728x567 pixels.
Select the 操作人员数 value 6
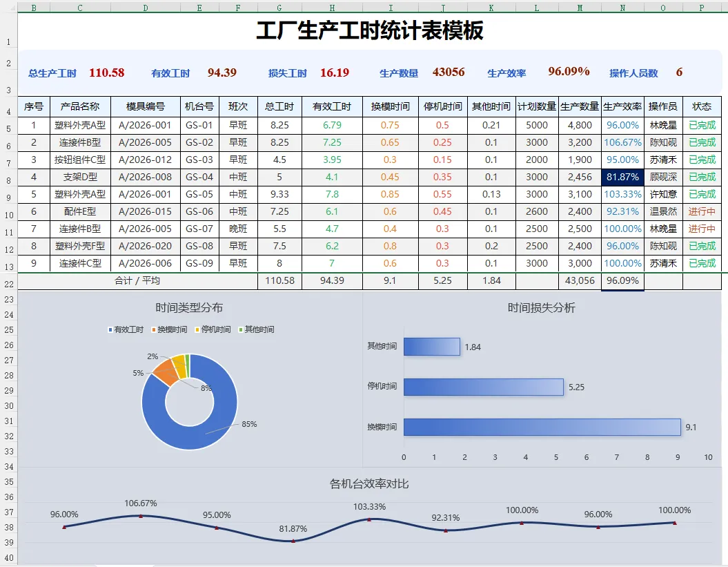pos(679,72)
